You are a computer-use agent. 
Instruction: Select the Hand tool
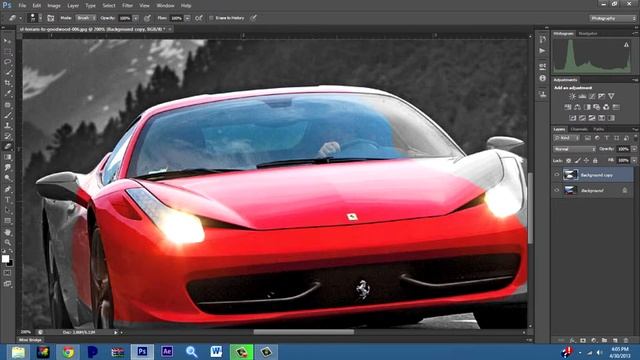7,232
